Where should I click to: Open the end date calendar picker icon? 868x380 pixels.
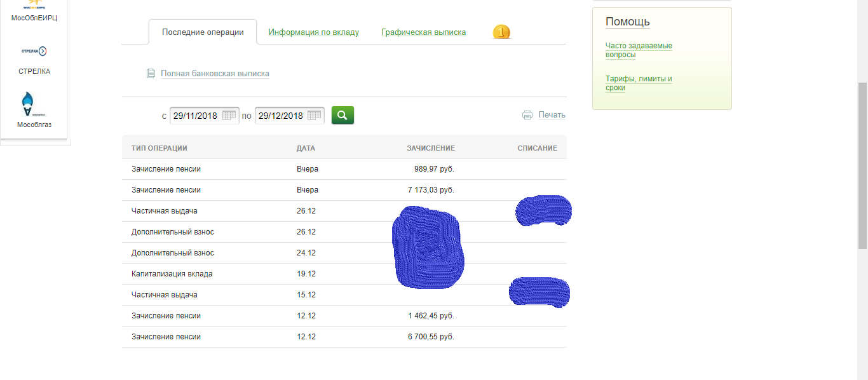coord(314,116)
